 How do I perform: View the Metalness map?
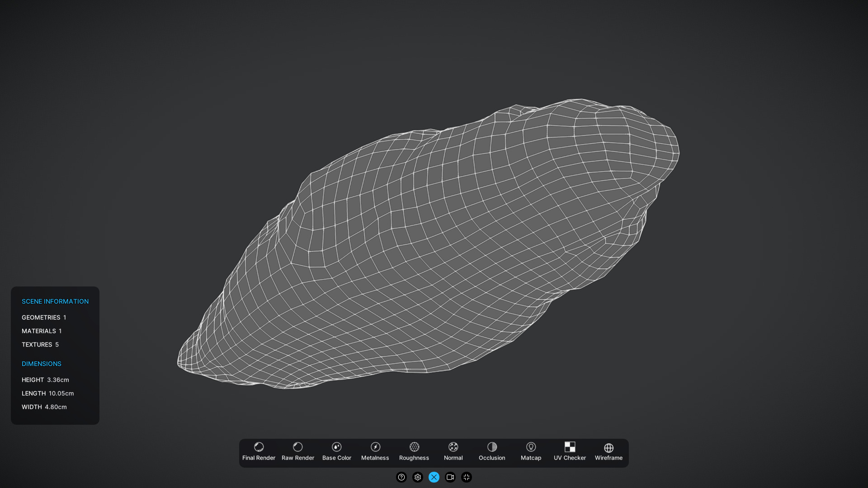[x=375, y=452]
